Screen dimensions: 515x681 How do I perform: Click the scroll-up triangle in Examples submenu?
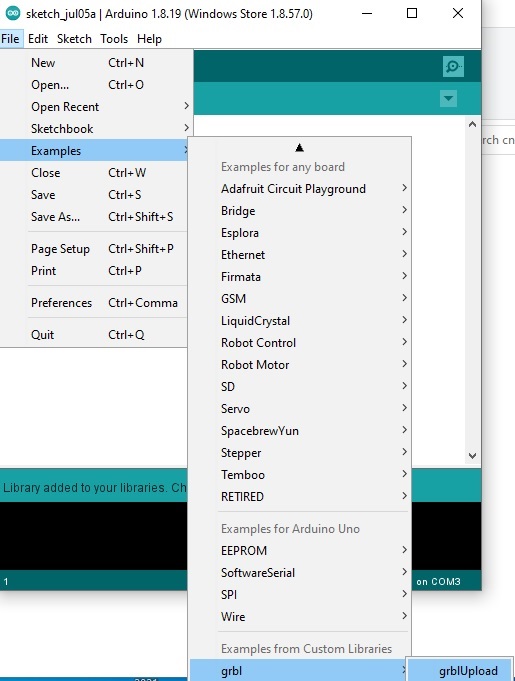(x=299, y=148)
